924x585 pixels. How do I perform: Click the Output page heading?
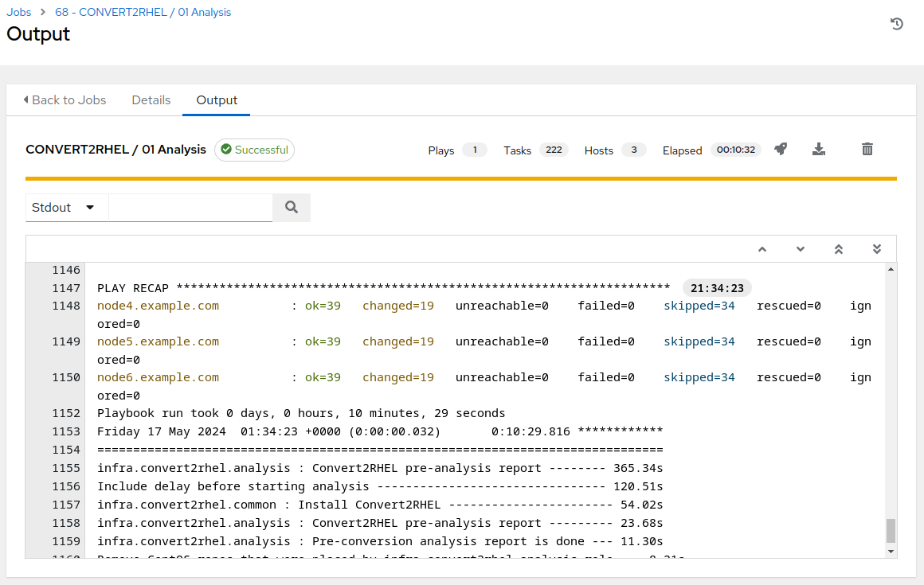pyautogui.click(x=38, y=34)
